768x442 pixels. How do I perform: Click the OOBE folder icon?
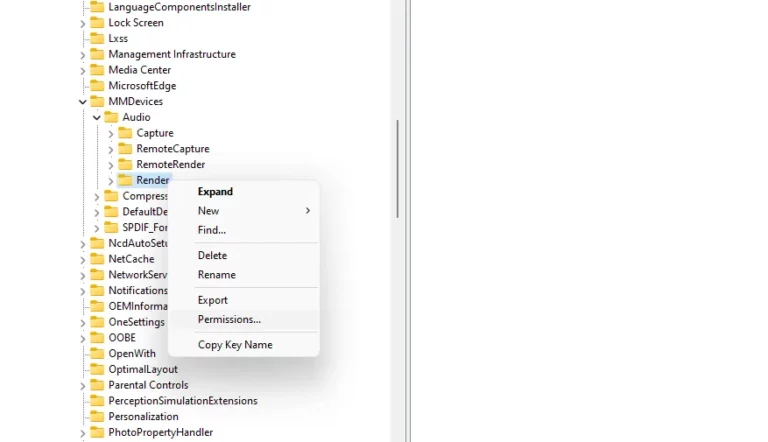(x=97, y=338)
